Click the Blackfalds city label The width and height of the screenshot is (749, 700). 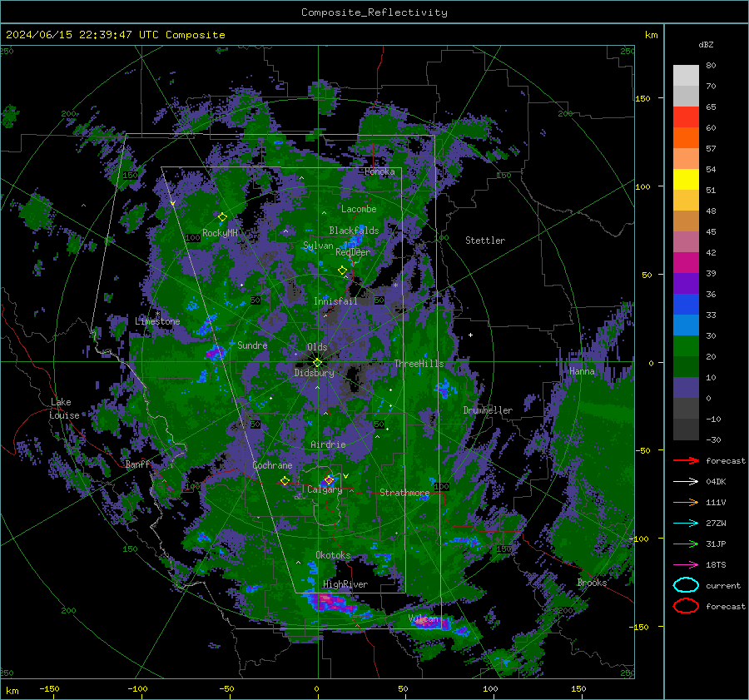pyautogui.click(x=354, y=231)
